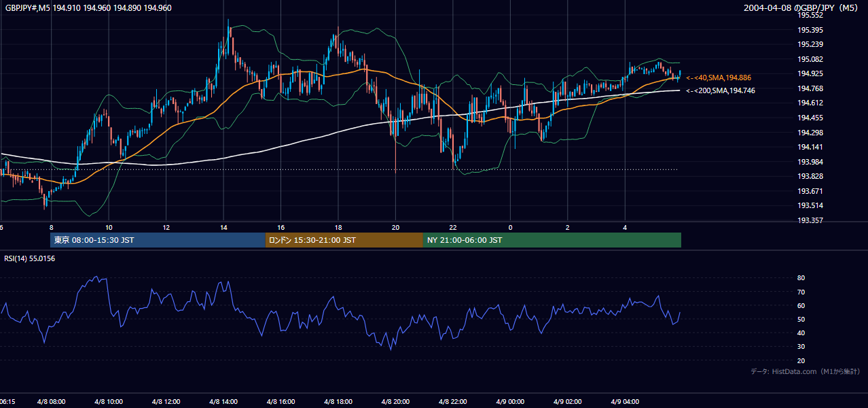Viewport: 868px width, 408px height.
Task: Click RSI scale value 80
Action: click(x=801, y=278)
